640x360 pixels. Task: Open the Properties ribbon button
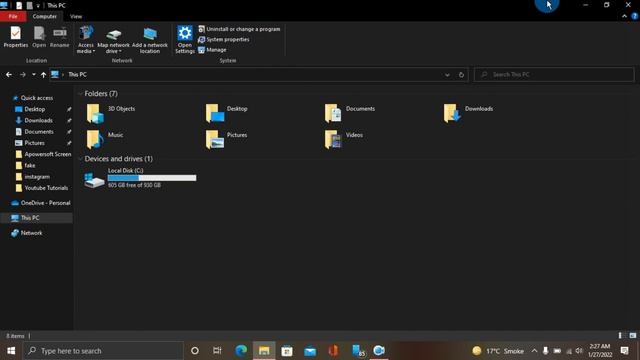click(16, 37)
